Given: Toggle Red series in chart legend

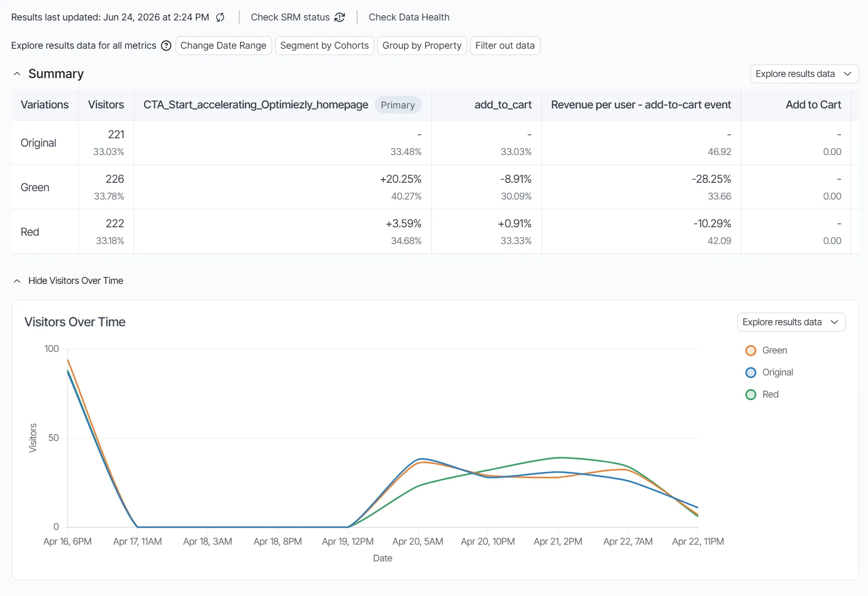Looking at the screenshot, I should pos(762,394).
